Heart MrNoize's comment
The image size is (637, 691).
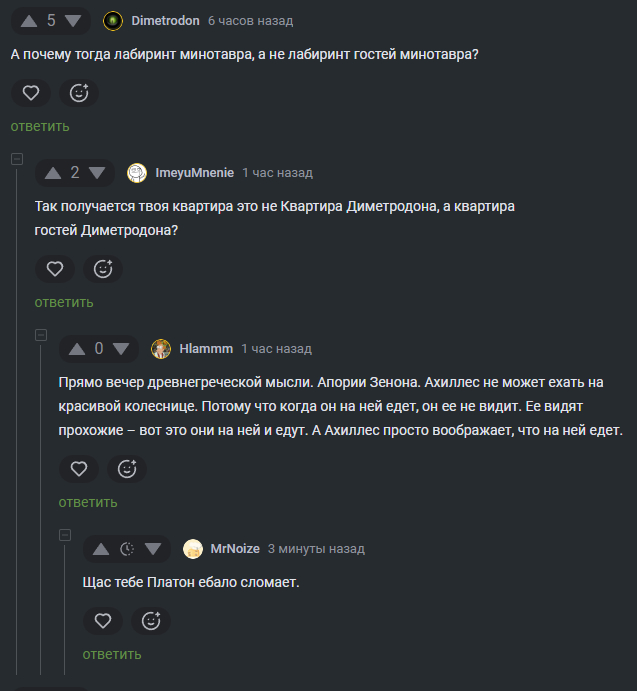(103, 621)
